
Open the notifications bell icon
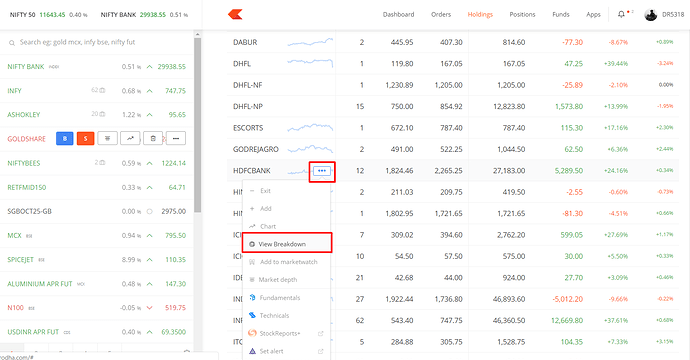click(x=621, y=15)
